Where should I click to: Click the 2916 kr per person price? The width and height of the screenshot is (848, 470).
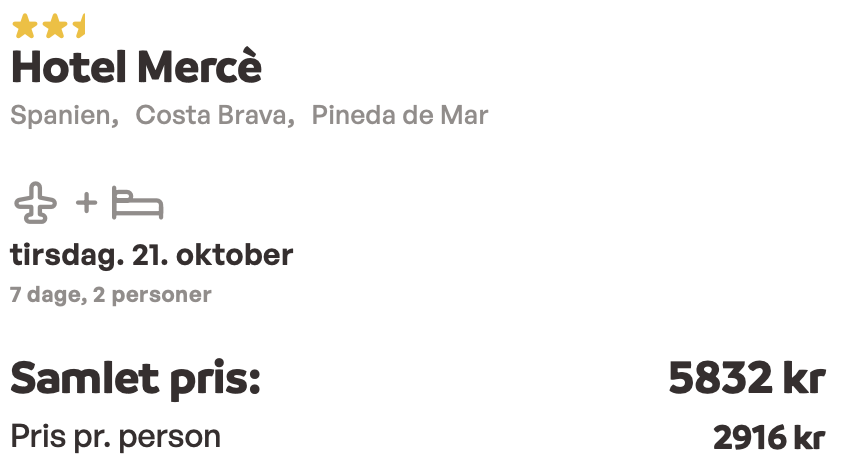[769, 438]
